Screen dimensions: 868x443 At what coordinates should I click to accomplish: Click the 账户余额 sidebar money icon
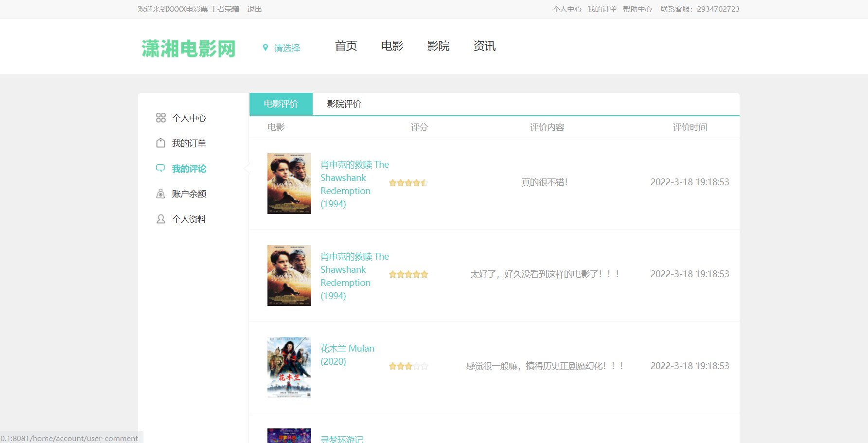pos(160,194)
